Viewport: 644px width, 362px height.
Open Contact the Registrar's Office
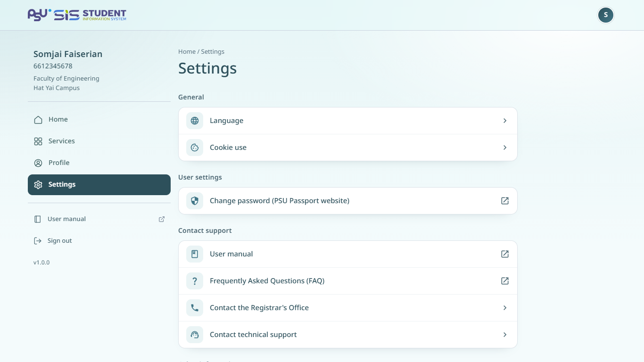[348, 308]
